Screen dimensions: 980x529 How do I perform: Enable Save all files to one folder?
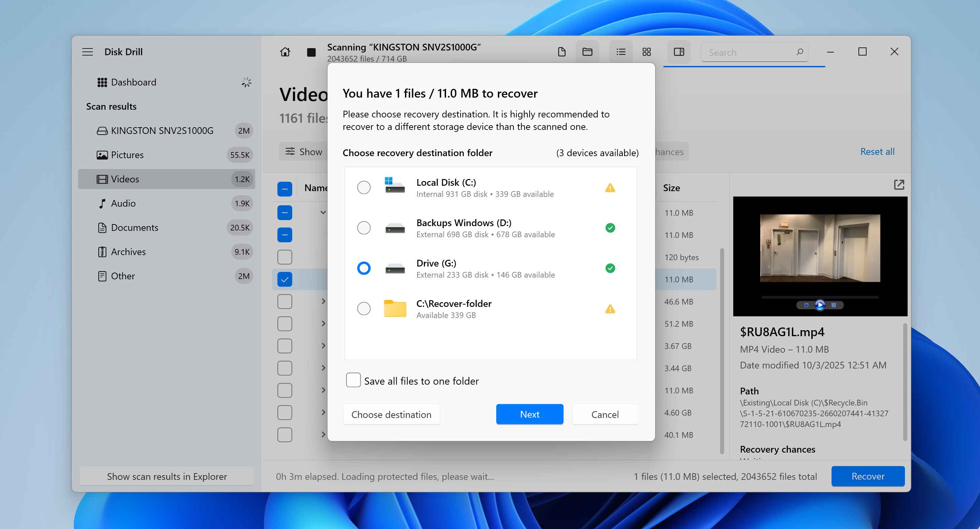point(353,380)
